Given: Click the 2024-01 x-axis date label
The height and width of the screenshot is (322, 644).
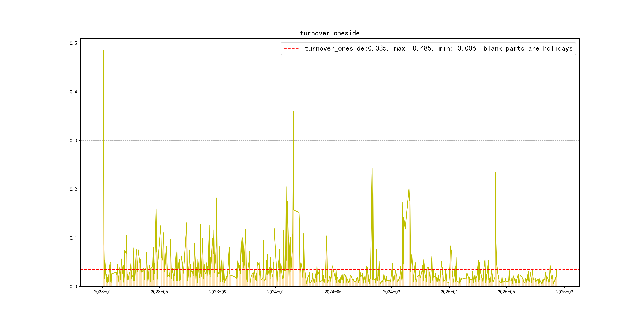Looking at the screenshot, I should click(275, 292).
